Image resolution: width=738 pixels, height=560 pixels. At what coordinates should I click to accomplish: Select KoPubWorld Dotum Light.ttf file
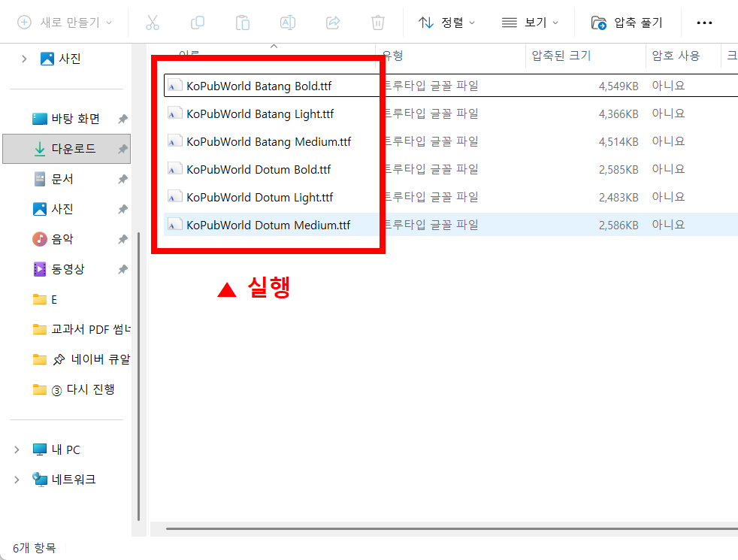point(259,197)
